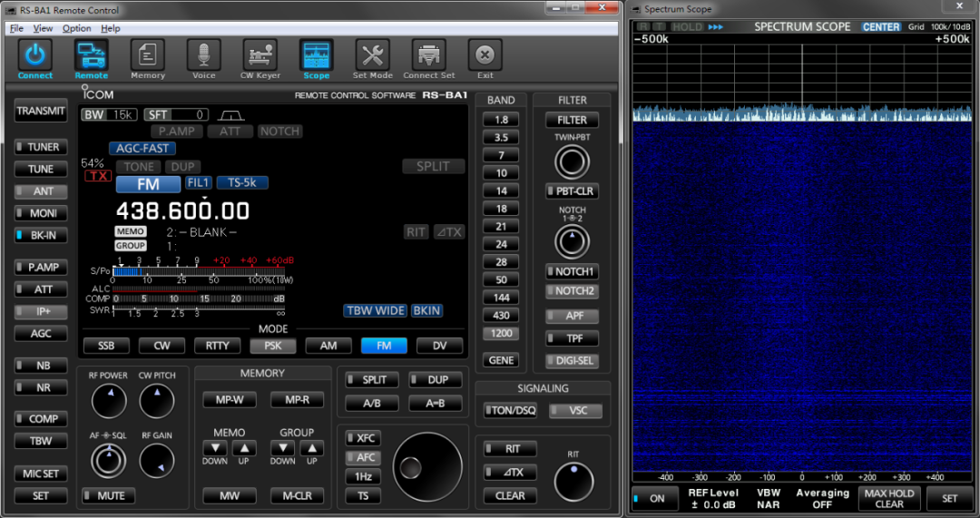This screenshot has width=980, height=518.
Task: Toggle the NR noise reduction
Action: tap(41, 388)
